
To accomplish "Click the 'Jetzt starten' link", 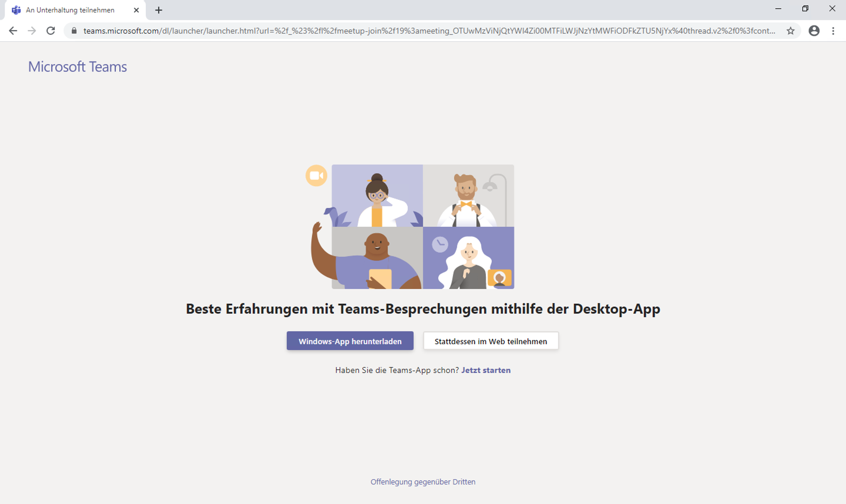I will [486, 370].
